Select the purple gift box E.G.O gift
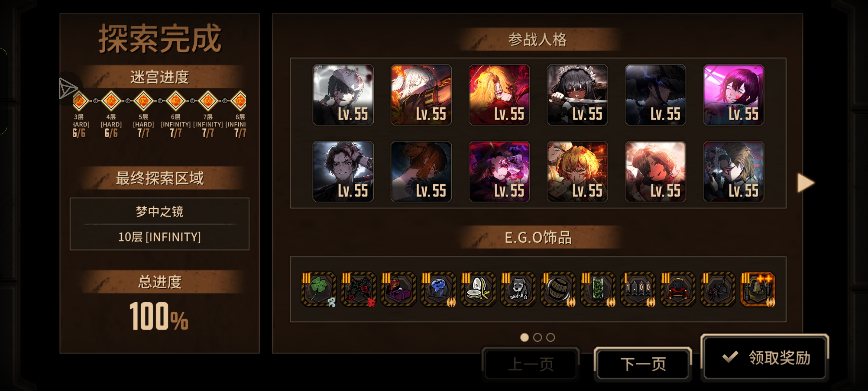The height and width of the screenshot is (391, 868). coord(399,289)
